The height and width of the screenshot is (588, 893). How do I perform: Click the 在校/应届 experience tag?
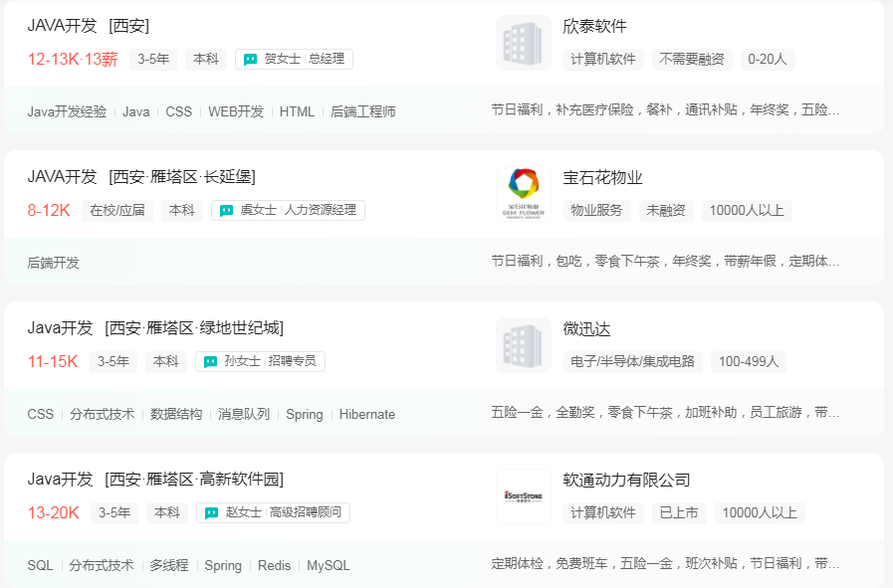[117, 211]
